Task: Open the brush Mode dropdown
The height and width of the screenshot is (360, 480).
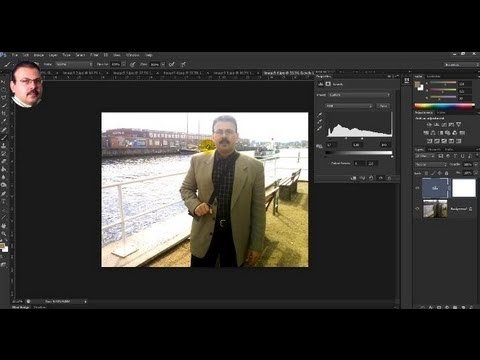Action: click(74, 64)
